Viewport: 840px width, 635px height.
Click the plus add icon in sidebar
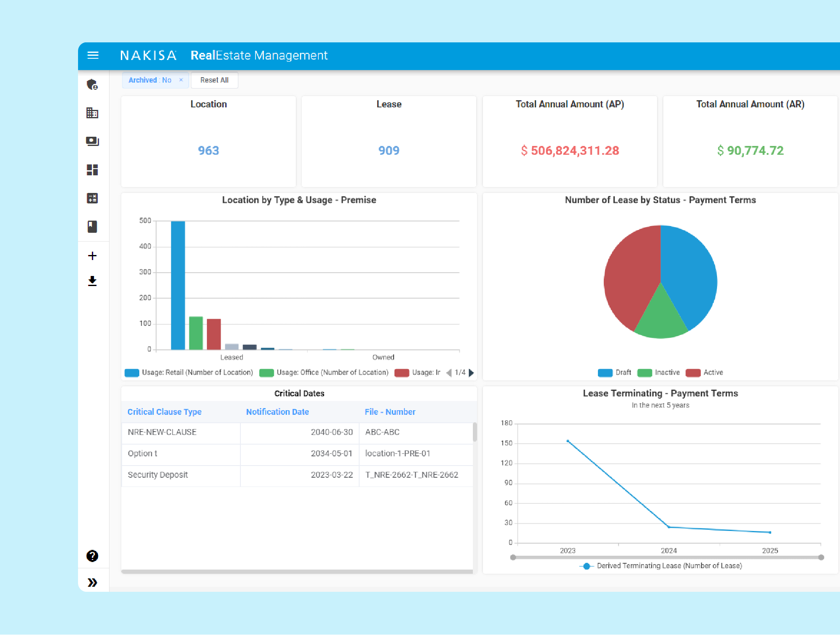click(x=92, y=256)
